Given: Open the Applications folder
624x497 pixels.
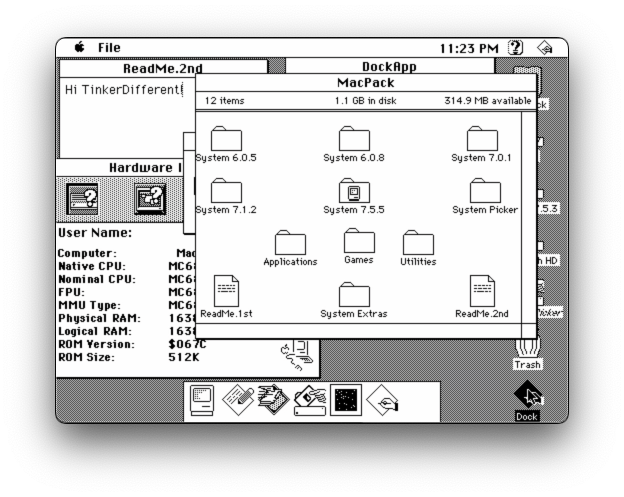Looking at the screenshot, I should (290, 243).
